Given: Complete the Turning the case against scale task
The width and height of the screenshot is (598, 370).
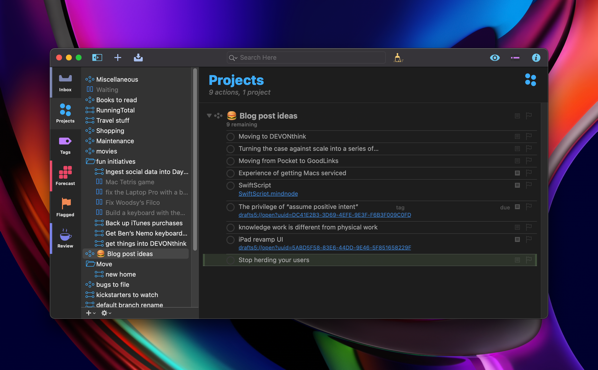Looking at the screenshot, I should pos(230,149).
